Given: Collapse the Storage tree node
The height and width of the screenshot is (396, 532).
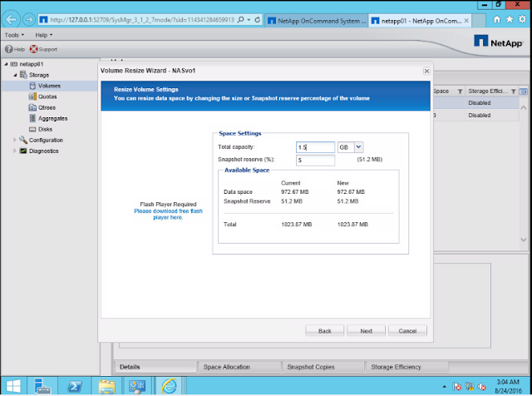Looking at the screenshot, I should (x=15, y=75).
